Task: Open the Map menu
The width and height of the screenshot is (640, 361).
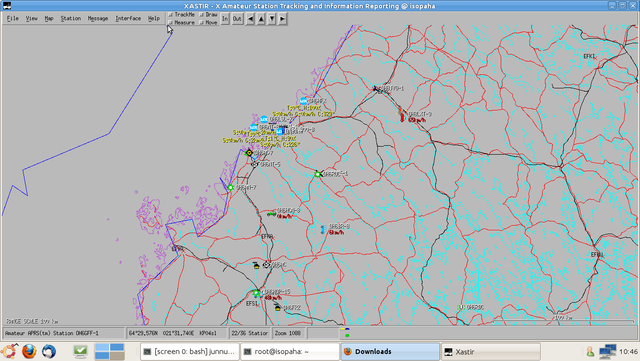Action: point(49,18)
